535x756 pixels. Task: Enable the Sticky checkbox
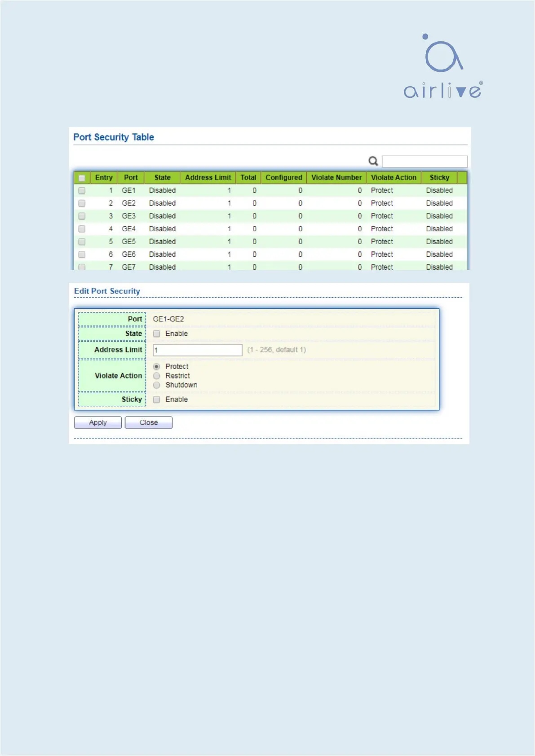tap(156, 400)
